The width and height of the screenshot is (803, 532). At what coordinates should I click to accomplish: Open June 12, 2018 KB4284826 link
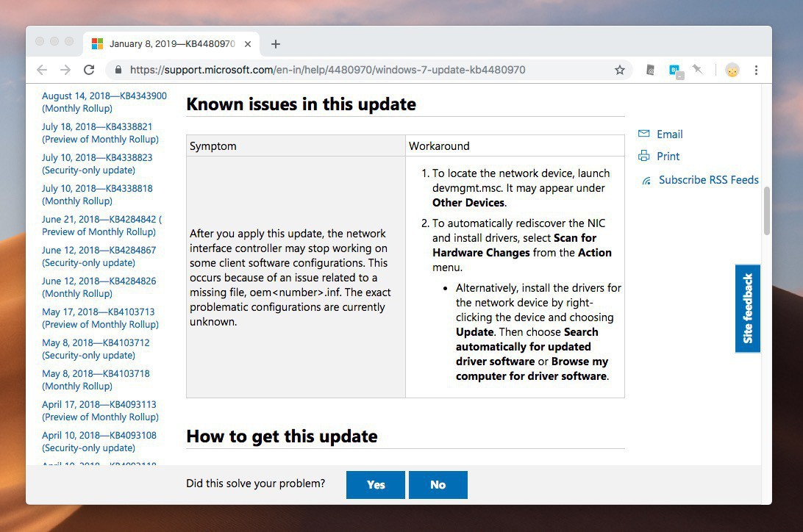click(x=99, y=287)
